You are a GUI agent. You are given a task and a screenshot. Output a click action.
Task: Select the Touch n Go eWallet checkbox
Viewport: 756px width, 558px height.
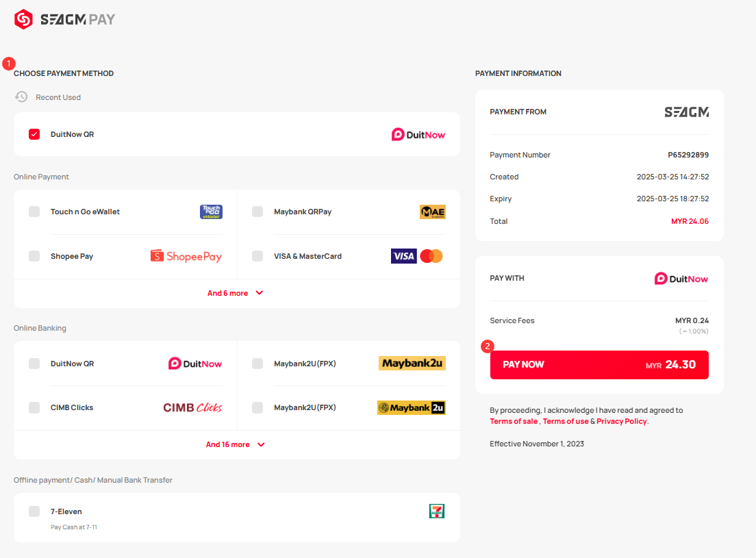coord(34,212)
